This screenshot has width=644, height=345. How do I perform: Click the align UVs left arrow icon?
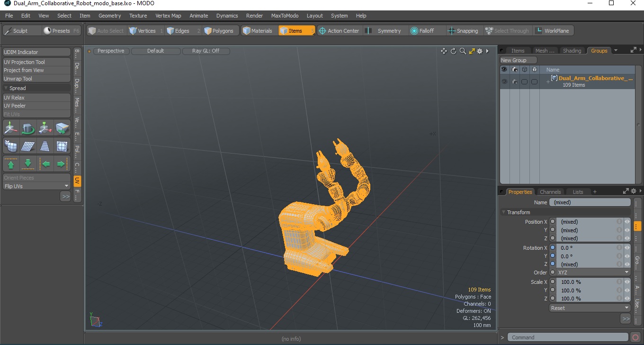pyautogui.click(x=45, y=164)
